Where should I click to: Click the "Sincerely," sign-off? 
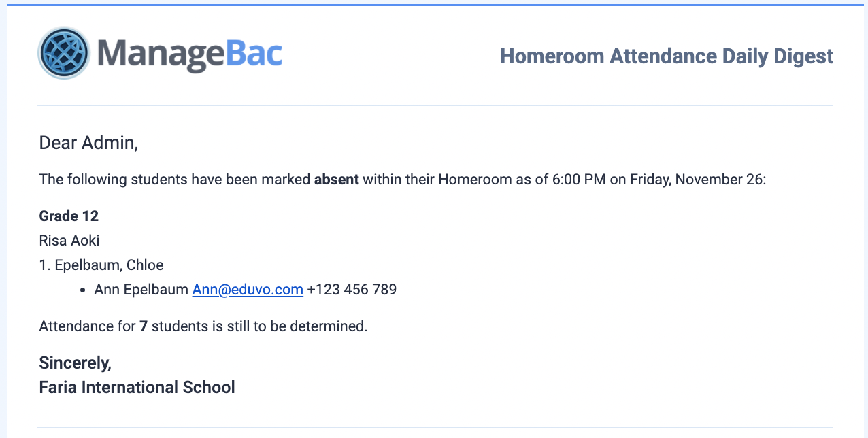(76, 363)
